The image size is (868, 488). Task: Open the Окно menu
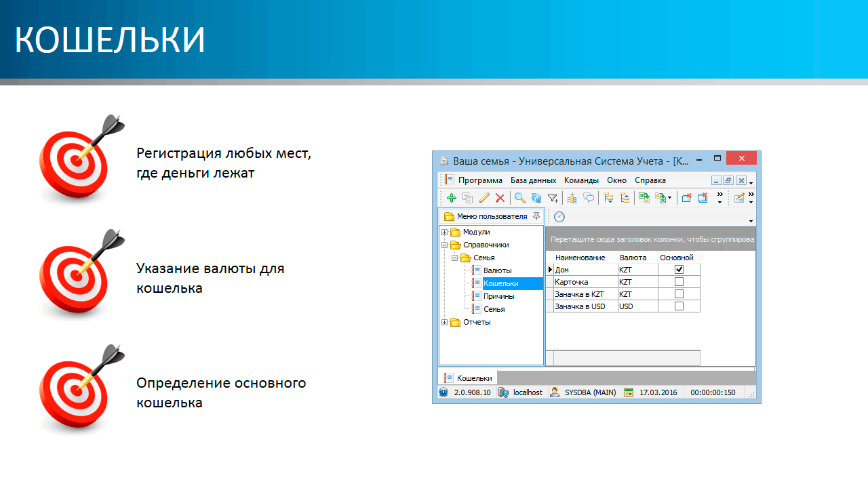pos(616,180)
